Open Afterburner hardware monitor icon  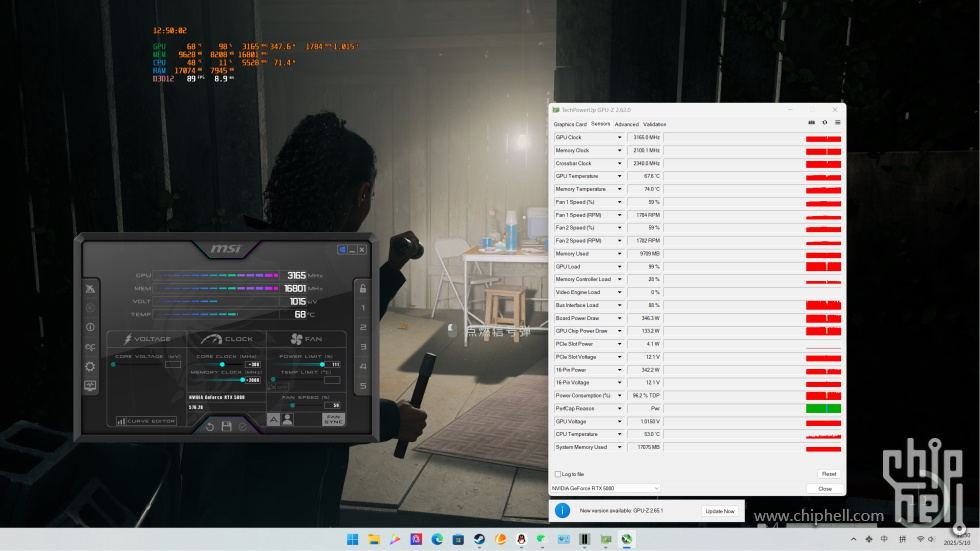point(91,386)
